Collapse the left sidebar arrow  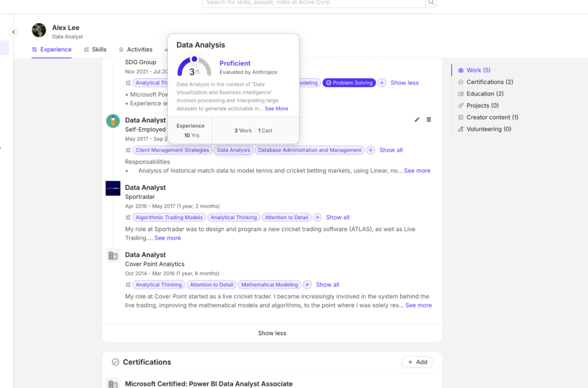[14, 32]
